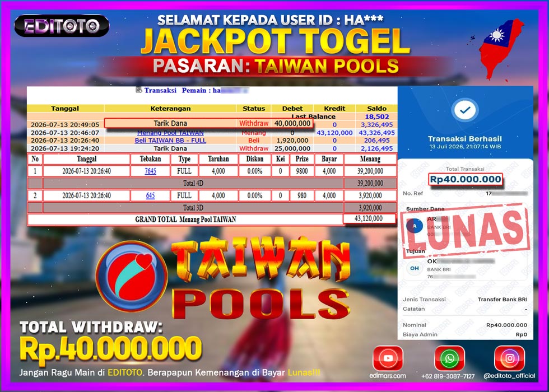The height and width of the screenshot is (392, 549).
Task: Click the @editoto_official handle
Action: pos(509,376)
